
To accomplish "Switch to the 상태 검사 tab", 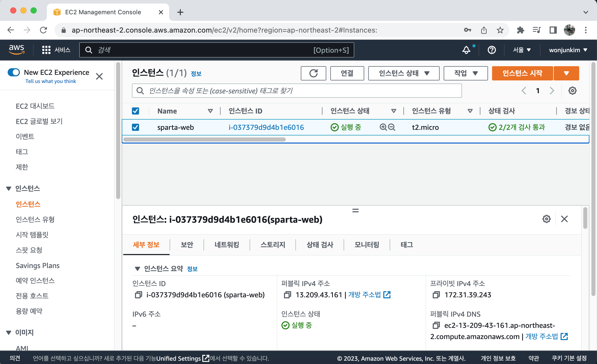I will click(320, 245).
